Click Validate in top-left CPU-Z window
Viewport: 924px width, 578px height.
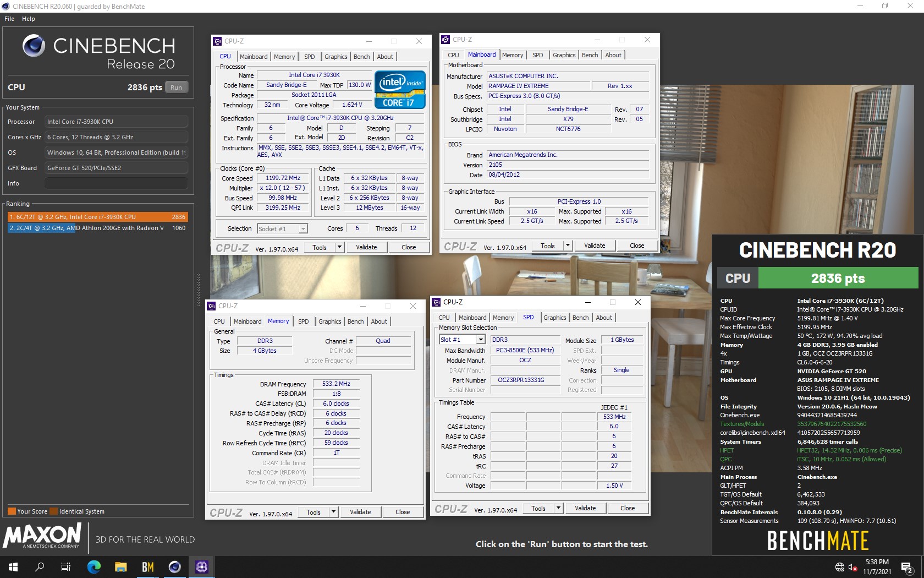(x=366, y=247)
